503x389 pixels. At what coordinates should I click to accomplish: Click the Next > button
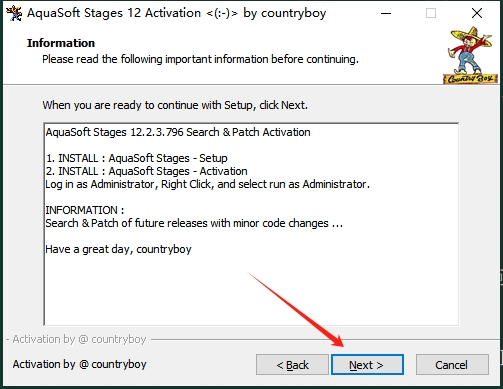tap(367, 365)
